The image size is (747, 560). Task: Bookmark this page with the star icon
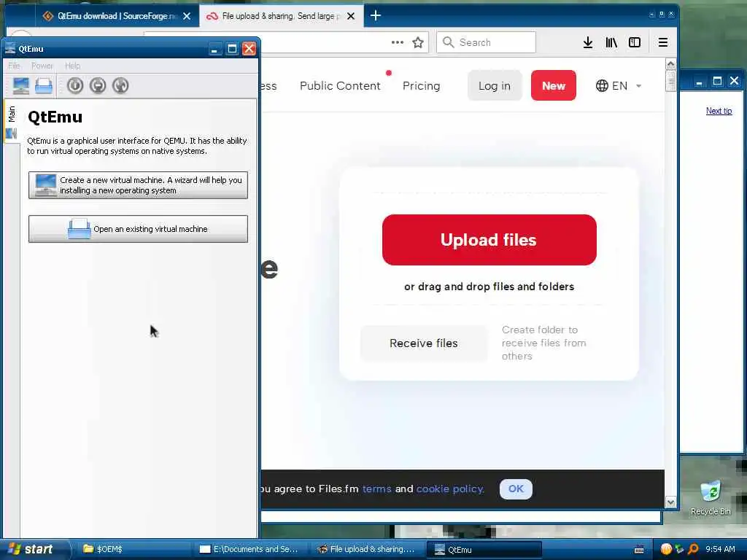(418, 42)
